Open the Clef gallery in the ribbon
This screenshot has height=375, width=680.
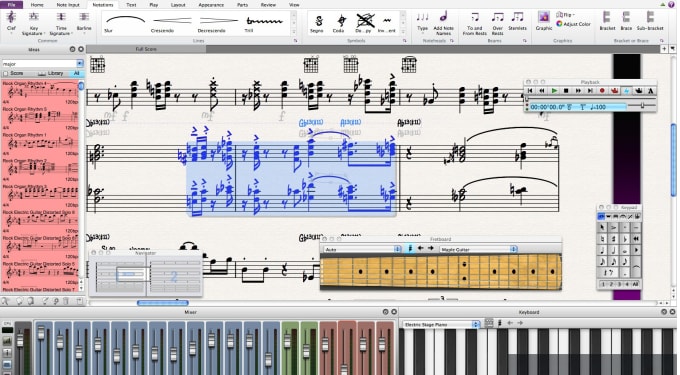11,22
